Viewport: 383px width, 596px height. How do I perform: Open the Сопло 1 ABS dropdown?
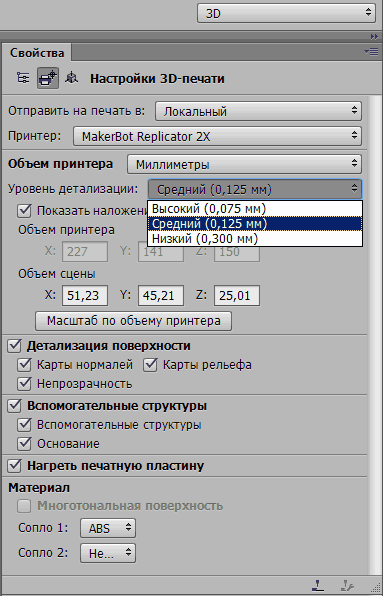108,528
